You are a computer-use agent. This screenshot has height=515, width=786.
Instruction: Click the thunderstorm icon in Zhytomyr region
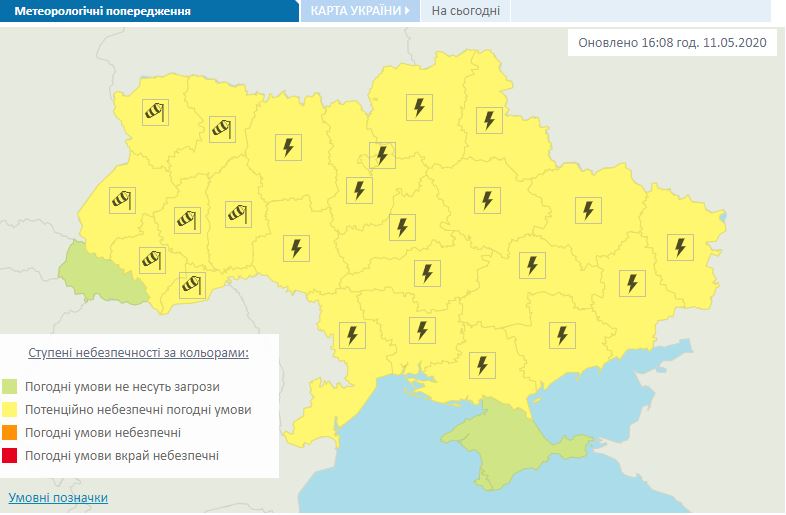289,147
